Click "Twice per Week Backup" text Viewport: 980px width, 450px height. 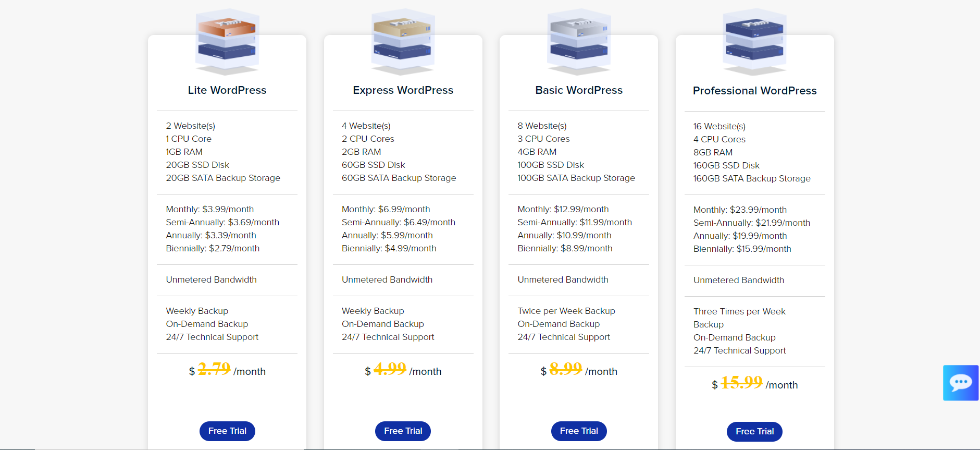(x=566, y=311)
